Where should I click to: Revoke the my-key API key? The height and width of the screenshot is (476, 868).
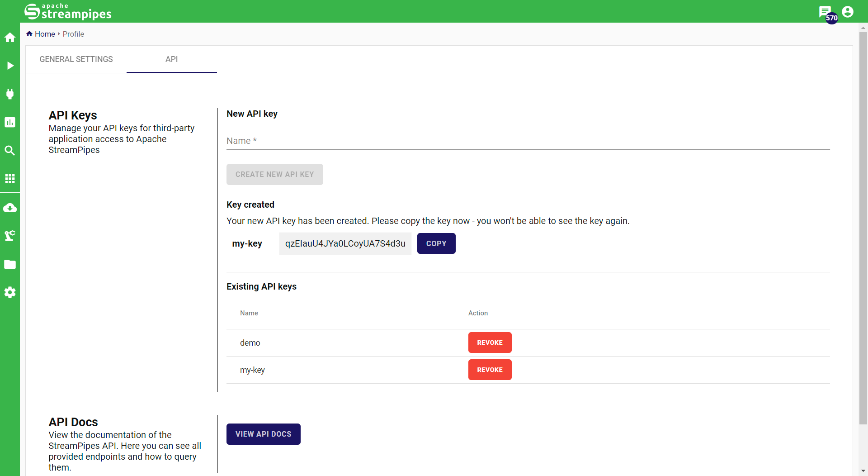(490, 370)
